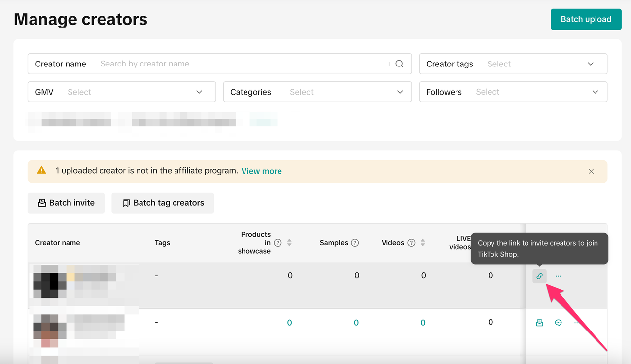Click the message chat icon in second row

click(558, 323)
